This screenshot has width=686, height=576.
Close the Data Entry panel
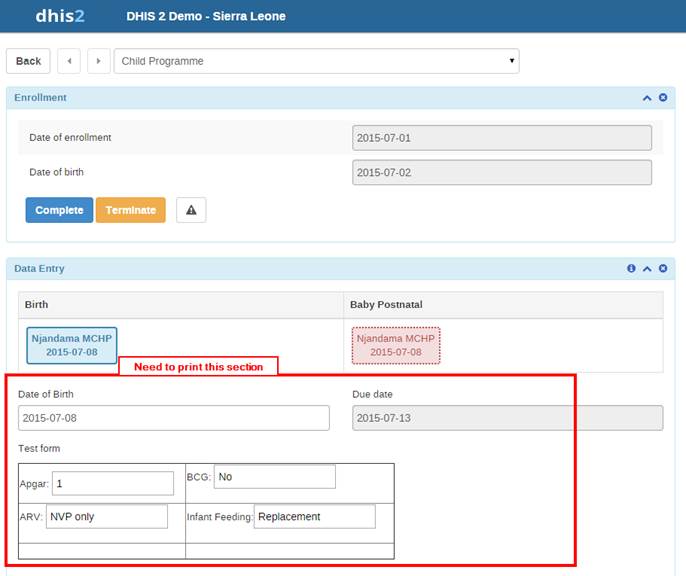point(663,269)
